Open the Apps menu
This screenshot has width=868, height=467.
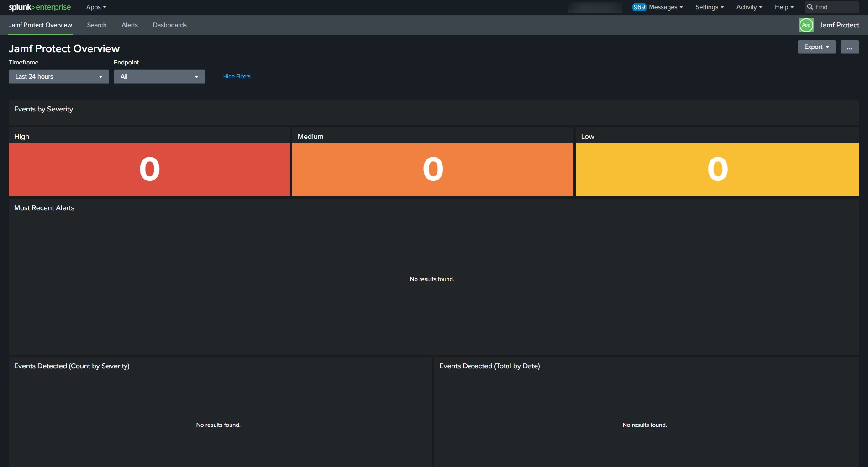[96, 7]
